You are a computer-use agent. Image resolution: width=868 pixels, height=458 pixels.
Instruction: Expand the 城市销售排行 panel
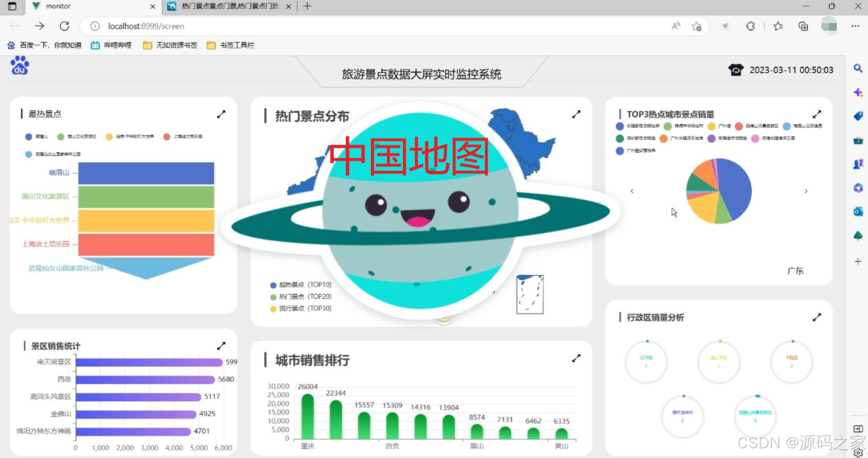pos(576,358)
